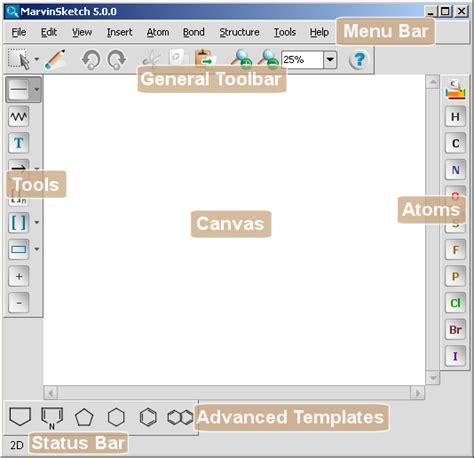Open the File menu
Viewport: 474px width, 458px height.
(19, 32)
